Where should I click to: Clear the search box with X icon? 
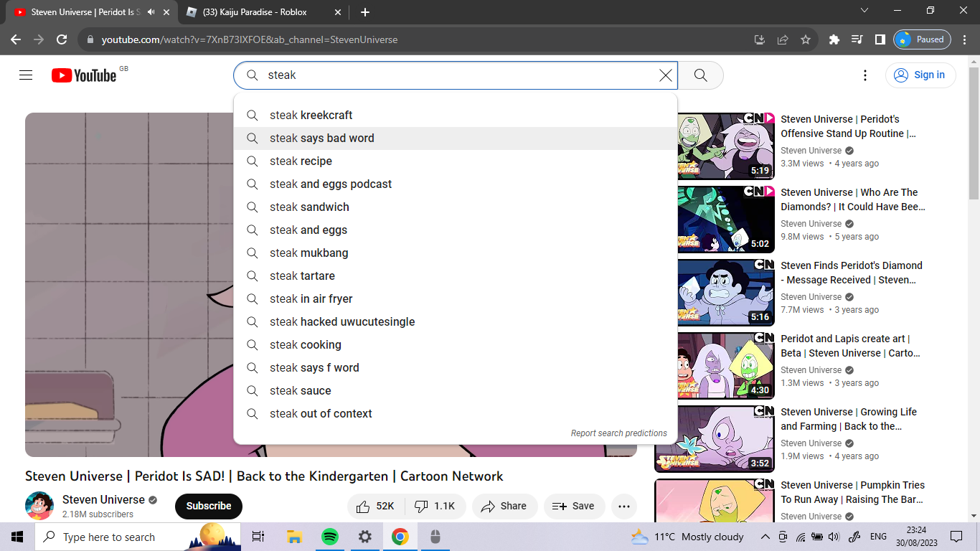tap(666, 75)
